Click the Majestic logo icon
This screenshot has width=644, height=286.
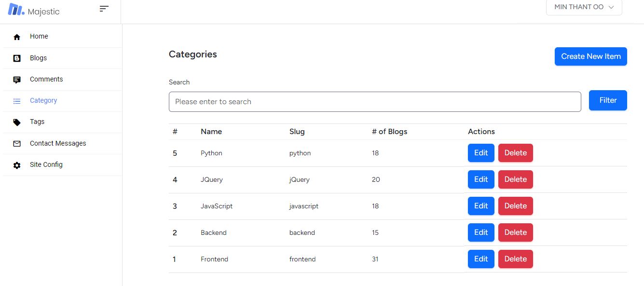(x=16, y=9)
